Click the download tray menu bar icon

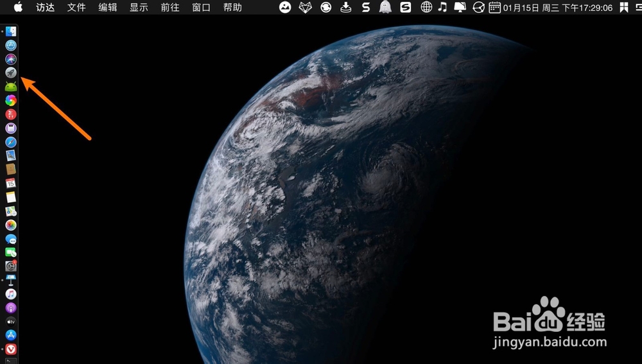coord(346,7)
